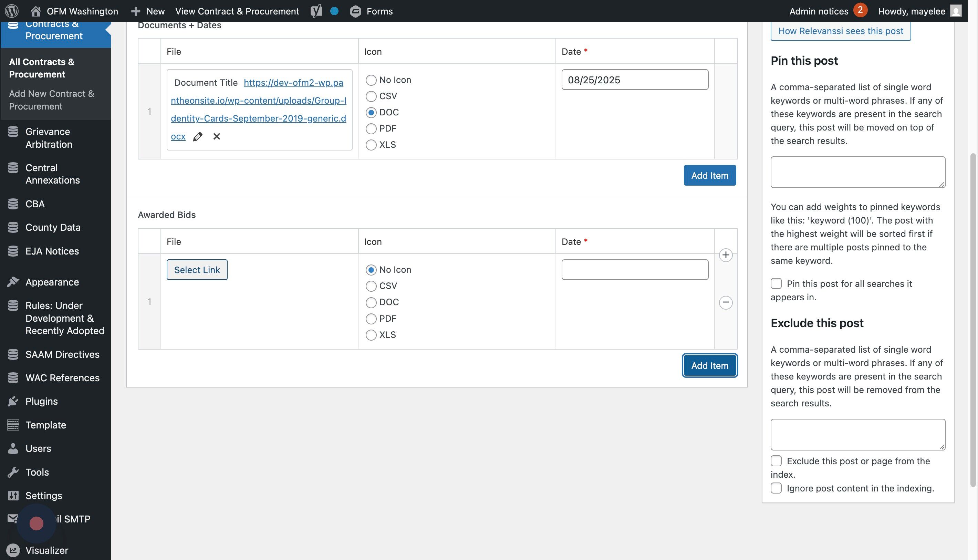Click Select Link button in Awarded Bids

point(197,270)
